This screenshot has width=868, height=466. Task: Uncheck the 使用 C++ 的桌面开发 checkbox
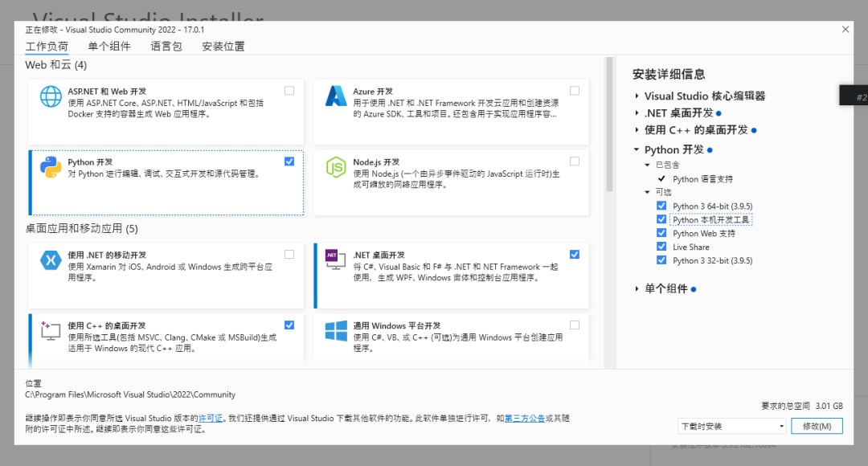click(289, 325)
